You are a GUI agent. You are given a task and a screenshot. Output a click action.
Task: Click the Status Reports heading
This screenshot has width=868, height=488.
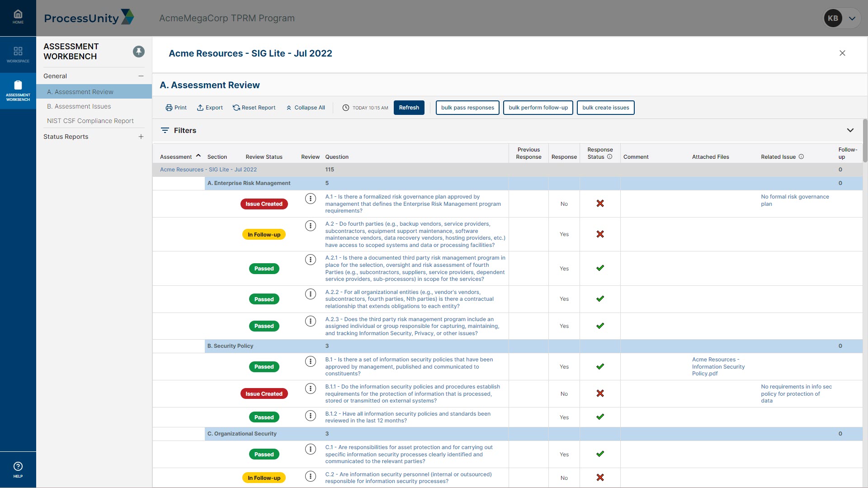[66, 137]
